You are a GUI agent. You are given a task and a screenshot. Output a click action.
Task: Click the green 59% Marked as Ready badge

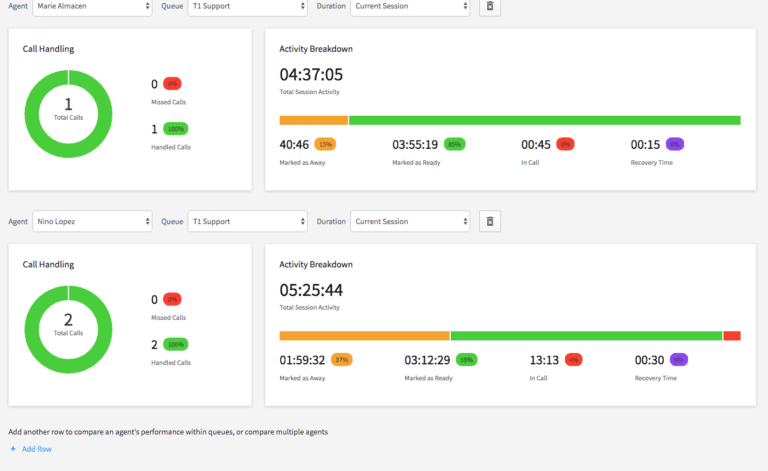(x=465, y=359)
